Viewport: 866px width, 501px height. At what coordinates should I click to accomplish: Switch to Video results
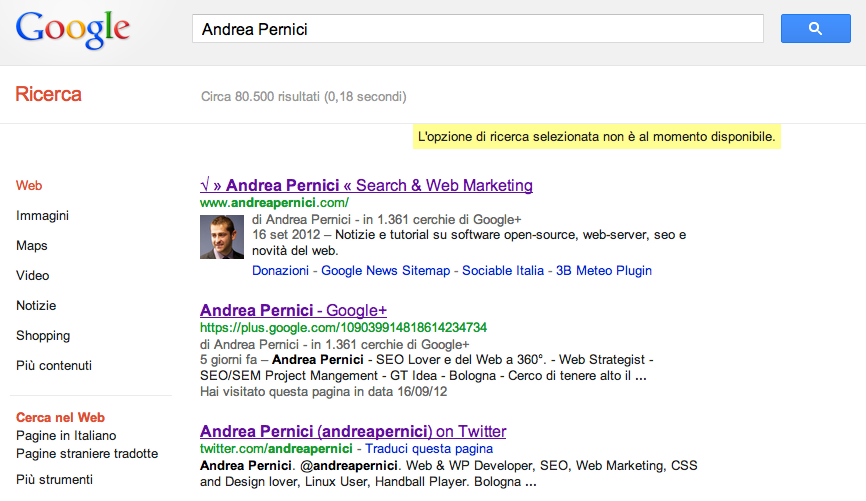tap(33, 276)
